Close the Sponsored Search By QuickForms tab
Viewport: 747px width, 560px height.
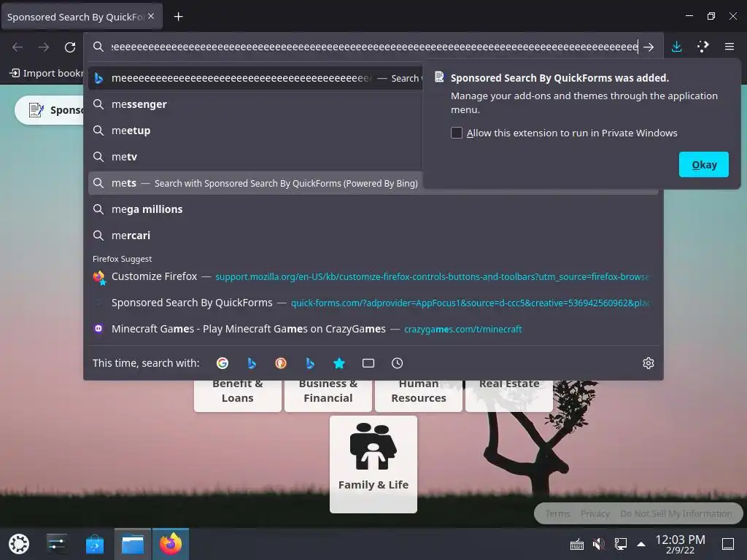[x=151, y=16]
